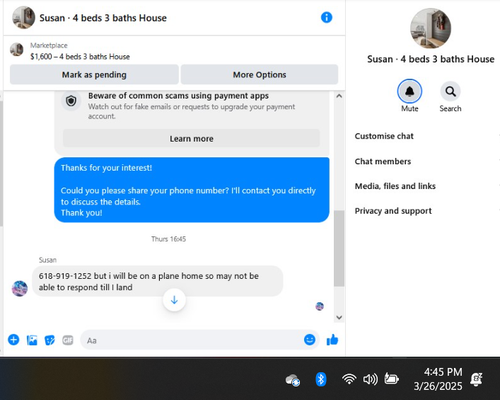Viewport: 500px width, 400px height.
Task: Open More Options for the listing
Action: (259, 74)
